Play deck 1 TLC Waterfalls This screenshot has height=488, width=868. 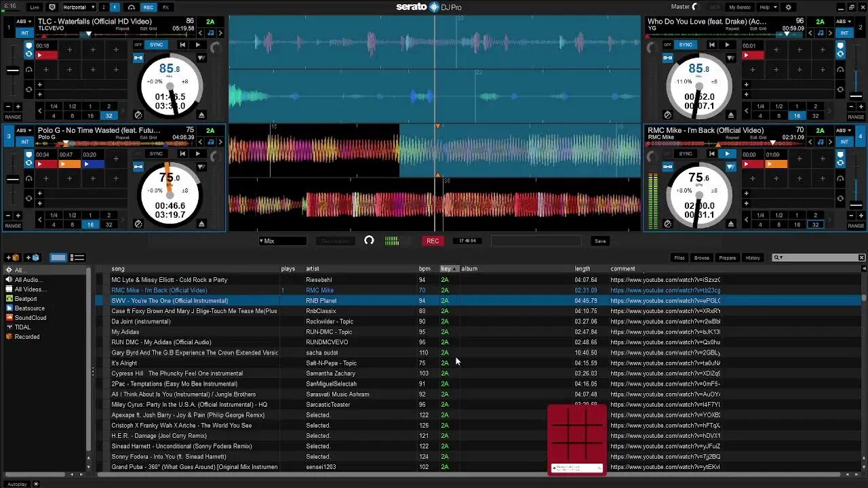coord(197,45)
